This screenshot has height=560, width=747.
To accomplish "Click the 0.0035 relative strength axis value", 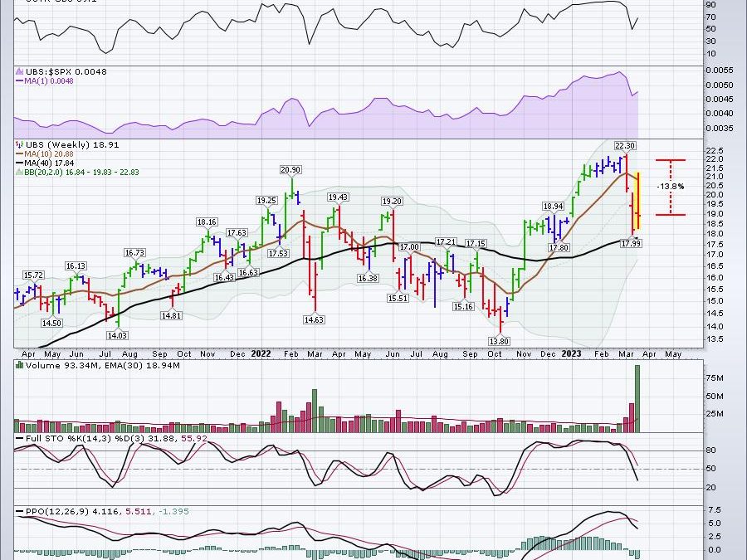I will pos(720,128).
